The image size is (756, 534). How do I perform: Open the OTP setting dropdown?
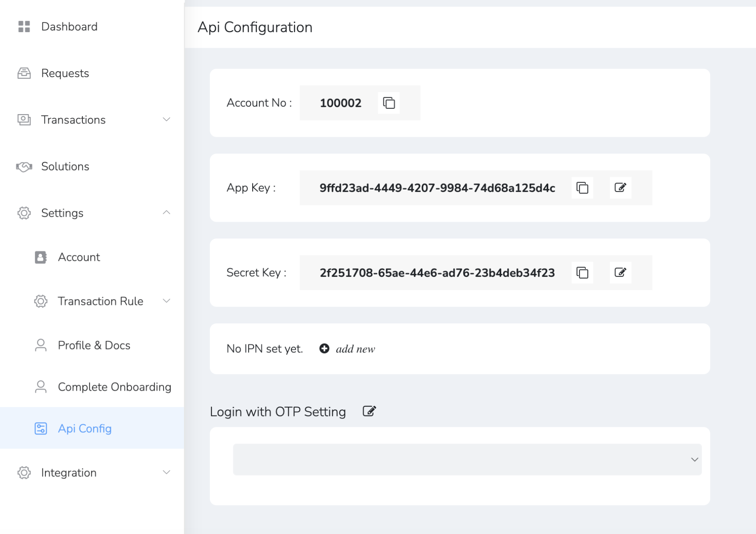pos(695,459)
